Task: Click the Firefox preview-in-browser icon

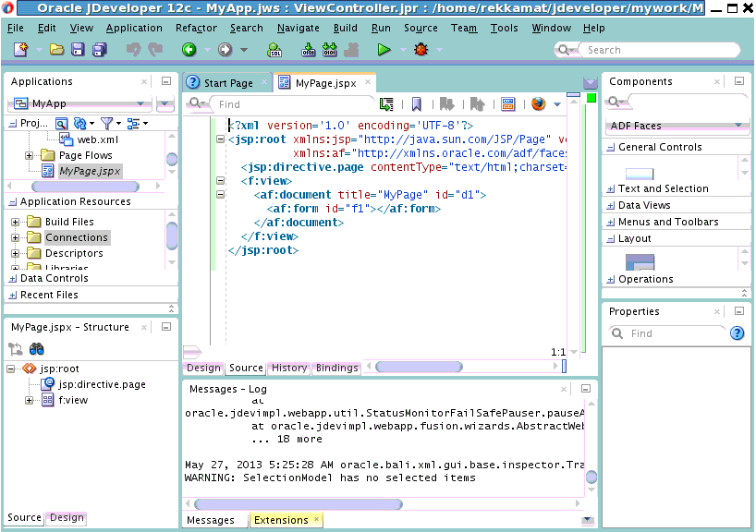Action: pos(539,103)
